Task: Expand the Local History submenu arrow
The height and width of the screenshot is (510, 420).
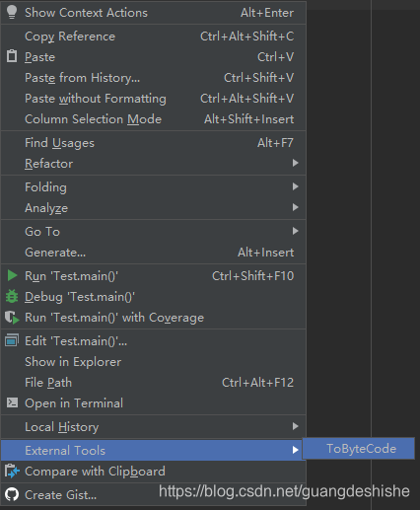Action: (295, 426)
